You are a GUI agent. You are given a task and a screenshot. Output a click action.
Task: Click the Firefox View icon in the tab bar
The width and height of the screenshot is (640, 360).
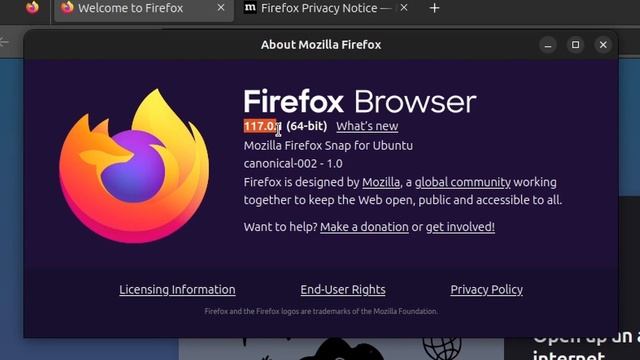click(32, 7)
